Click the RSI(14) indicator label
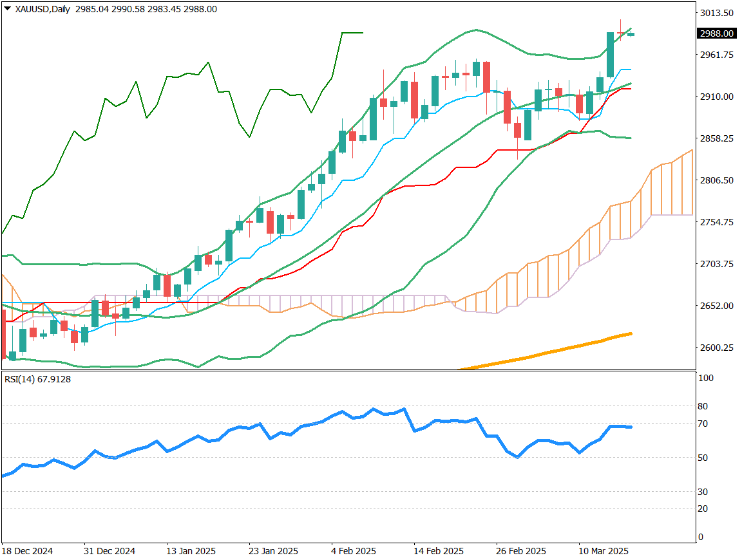The height and width of the screenshot is (560, 742). point(37,379)
